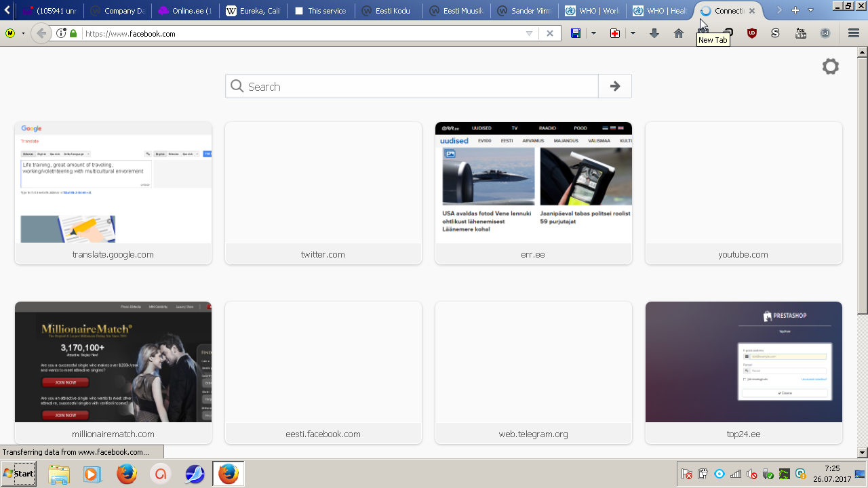Expand the dropdown next to the save icon
Image resolution: width=868 pixels, height=488 pixels.
coord(593,33)
